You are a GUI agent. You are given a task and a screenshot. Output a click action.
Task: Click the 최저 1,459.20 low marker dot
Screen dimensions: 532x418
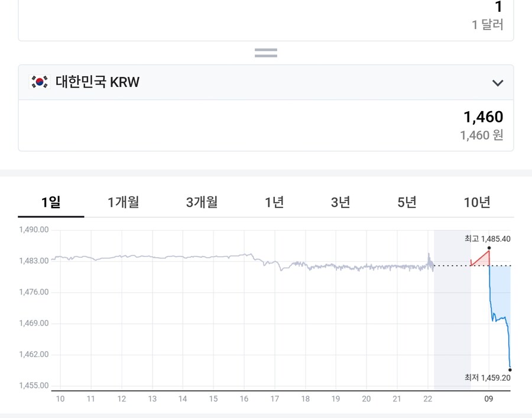509,370
